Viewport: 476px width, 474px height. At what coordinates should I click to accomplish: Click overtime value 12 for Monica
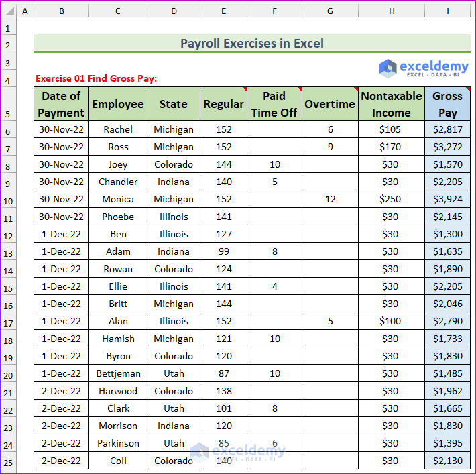pos(330,199)
